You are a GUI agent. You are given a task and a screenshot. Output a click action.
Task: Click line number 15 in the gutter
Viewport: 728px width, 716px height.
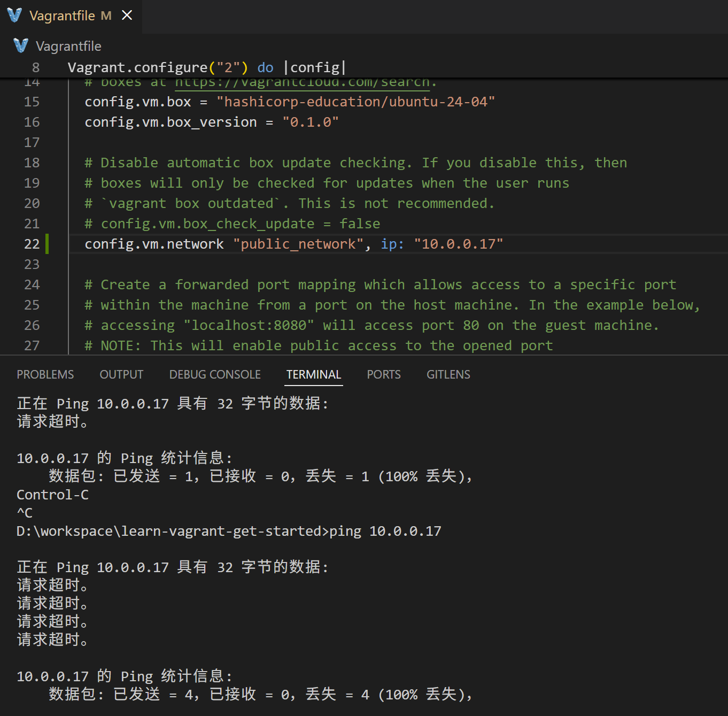(32, 102)
